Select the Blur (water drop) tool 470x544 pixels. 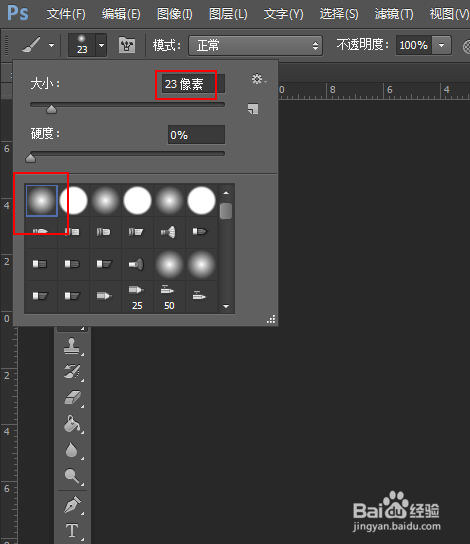pyautogui.click(x=71, y=450)
